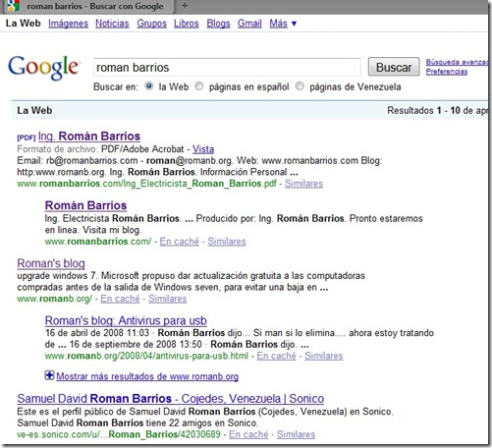Open the Blogs search category
492x448 pixels.
pos(218,24)
